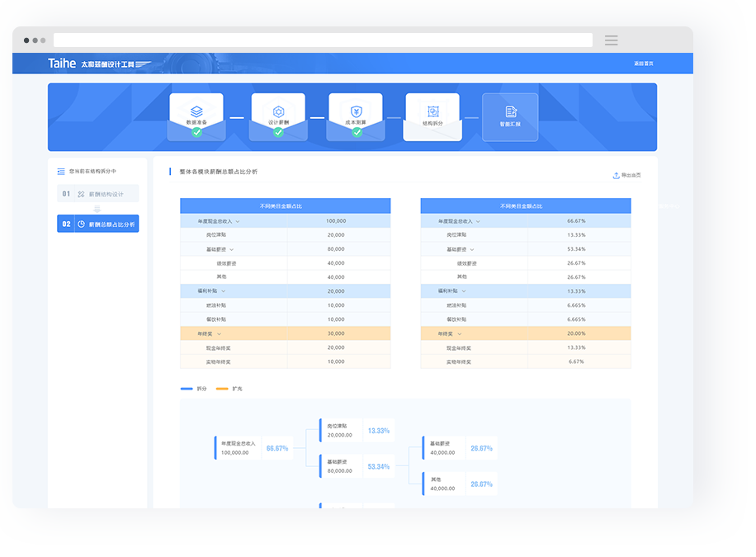Click 66.67% value in right table
Viewport: 756px width, 557px height.
tap(576, 221)
